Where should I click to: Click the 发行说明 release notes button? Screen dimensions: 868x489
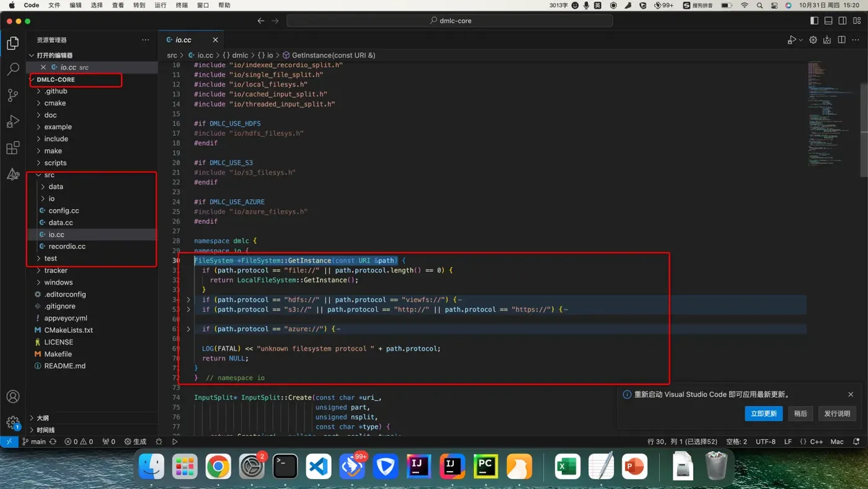pyautogui.click(x=837, y=413)
